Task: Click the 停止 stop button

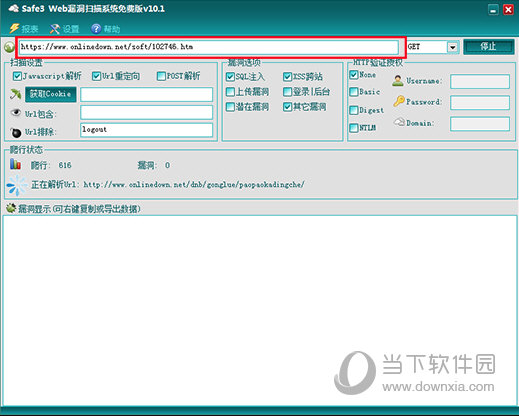Action: pos(488,46)
